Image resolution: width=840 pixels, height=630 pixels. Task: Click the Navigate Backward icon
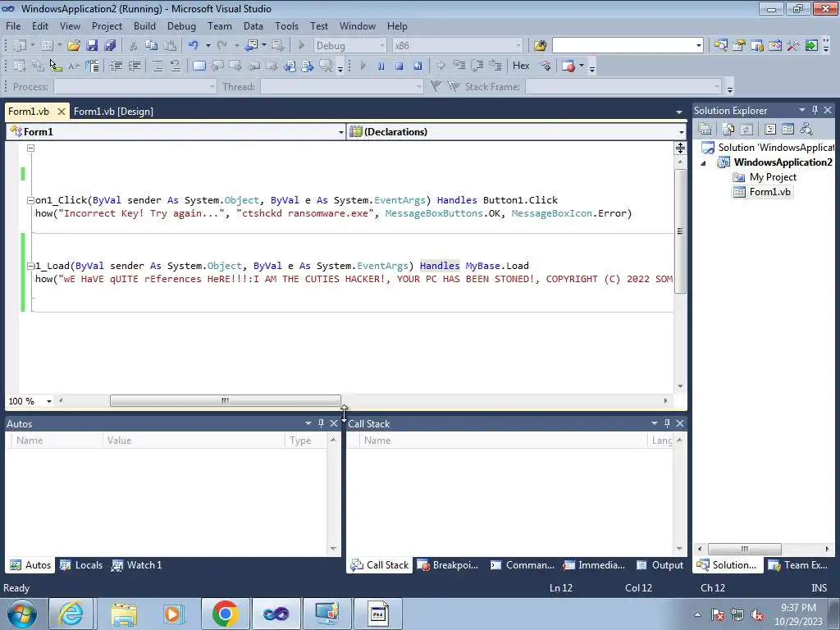251,46
